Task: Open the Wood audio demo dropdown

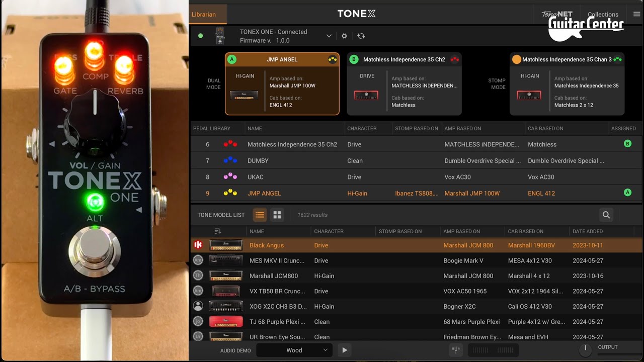Action: pos(294,350)
